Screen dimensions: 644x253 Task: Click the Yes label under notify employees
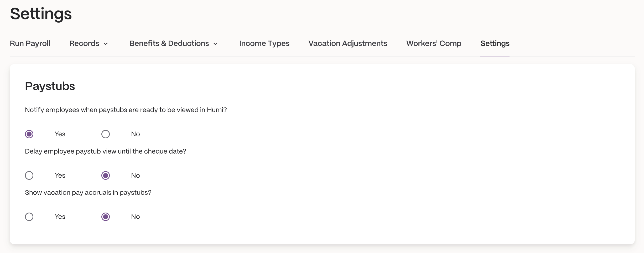pos(60,134)
